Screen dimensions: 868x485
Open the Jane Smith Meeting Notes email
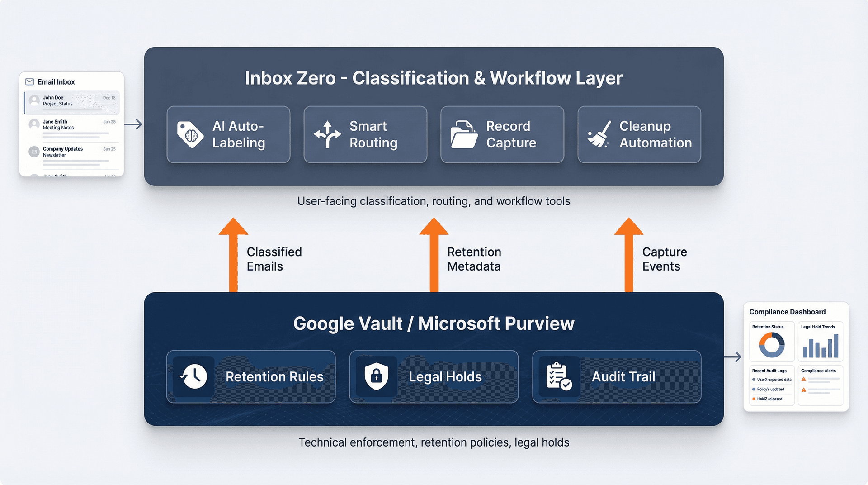[x=71, y=124]
